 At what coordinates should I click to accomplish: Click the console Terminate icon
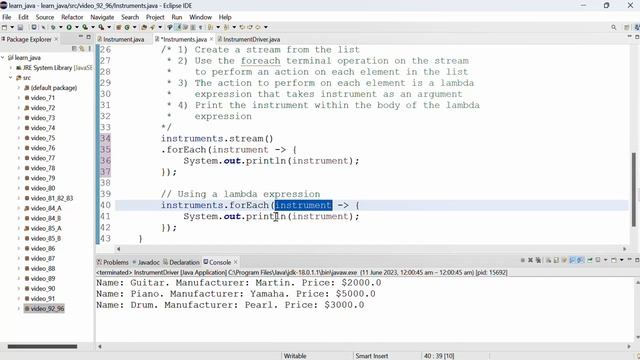point(523,260)
